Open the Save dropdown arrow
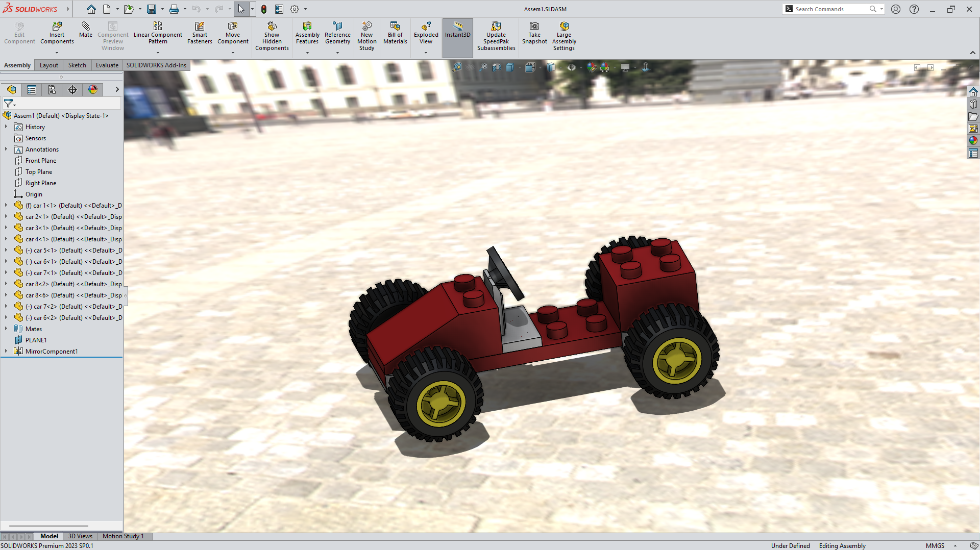Image resolution: width=980 pixels, height=550 pixels. 162,9
